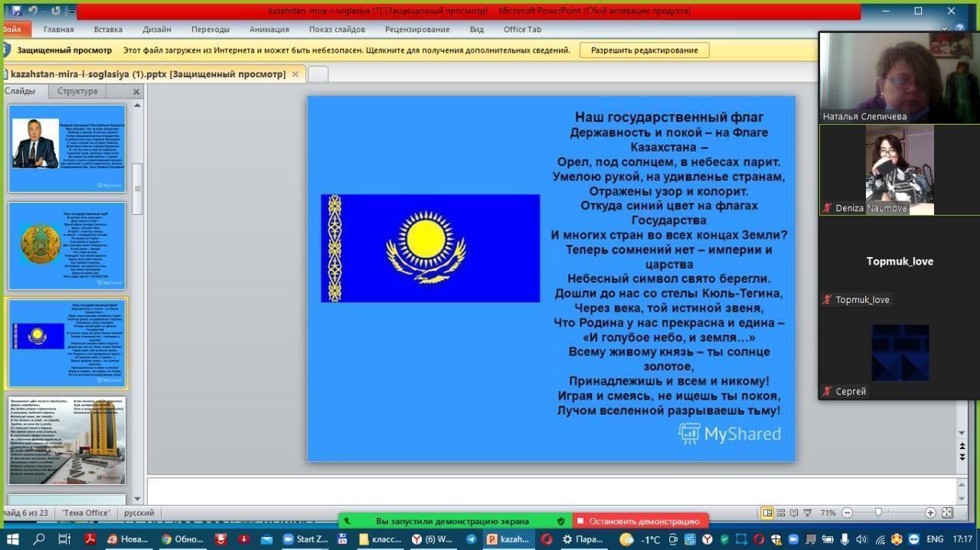Switch to the Структура pane tab
The height and width of the screenshot is (550, 980).
point(77,91)
